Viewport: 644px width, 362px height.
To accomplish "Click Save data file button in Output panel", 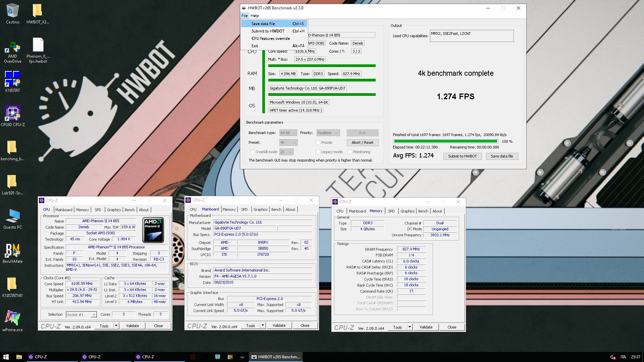I will point(502,156).
